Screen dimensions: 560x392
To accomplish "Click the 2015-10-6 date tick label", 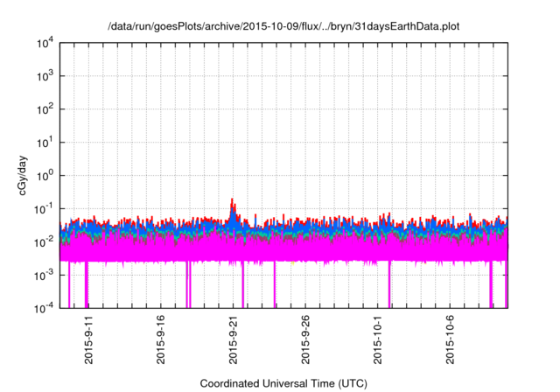I will coord(450,339).
